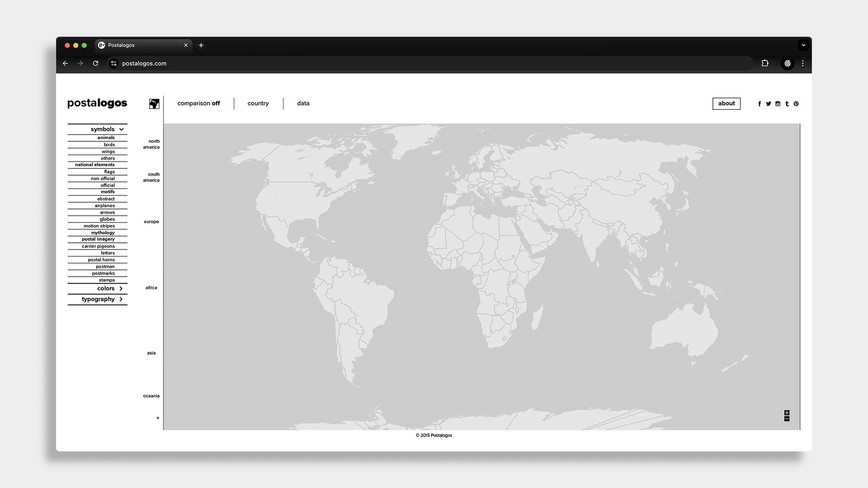Click the world map globe icon

(x=154, y=104)
